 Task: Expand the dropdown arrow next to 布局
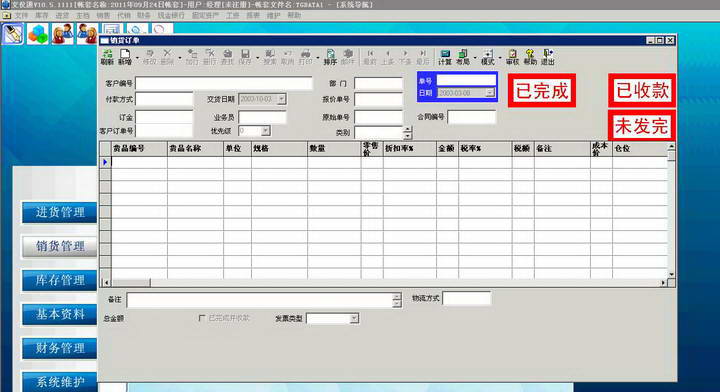tap(475, 58)
